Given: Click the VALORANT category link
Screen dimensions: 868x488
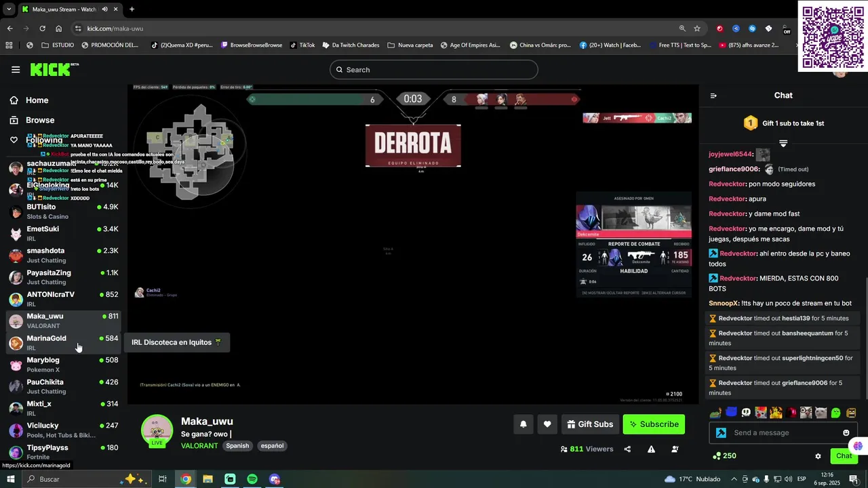Looking at the screenshot, I should click(199, 446).
